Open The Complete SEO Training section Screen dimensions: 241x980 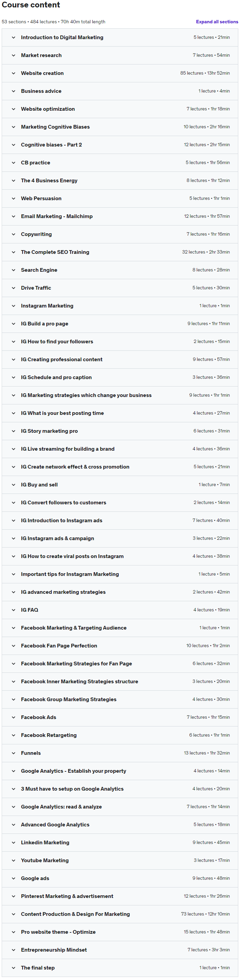pyautogui.click(x=120, y=252)
